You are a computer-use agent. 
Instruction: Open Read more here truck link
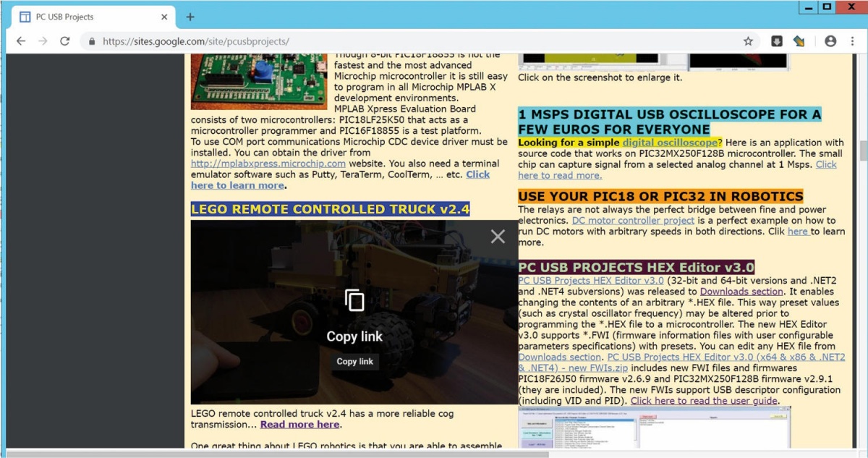(299, 424)
